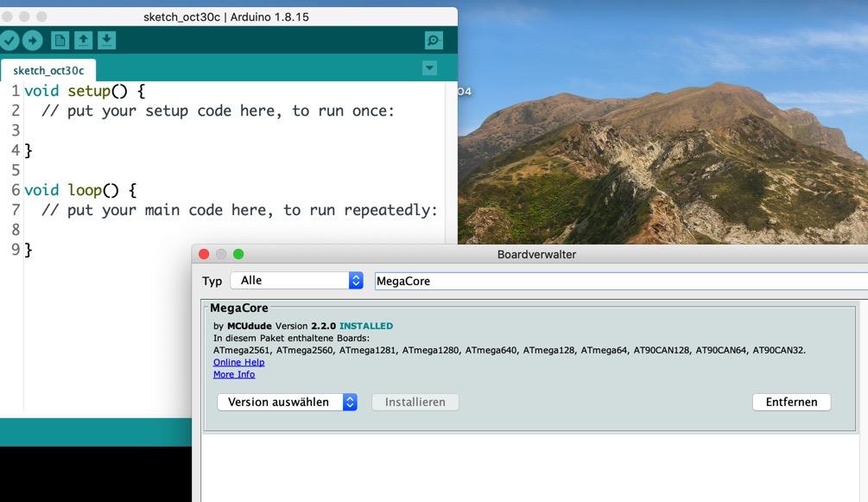Open the Serial Monitor magnifier icon
The image size is (868, 502).
434,41
